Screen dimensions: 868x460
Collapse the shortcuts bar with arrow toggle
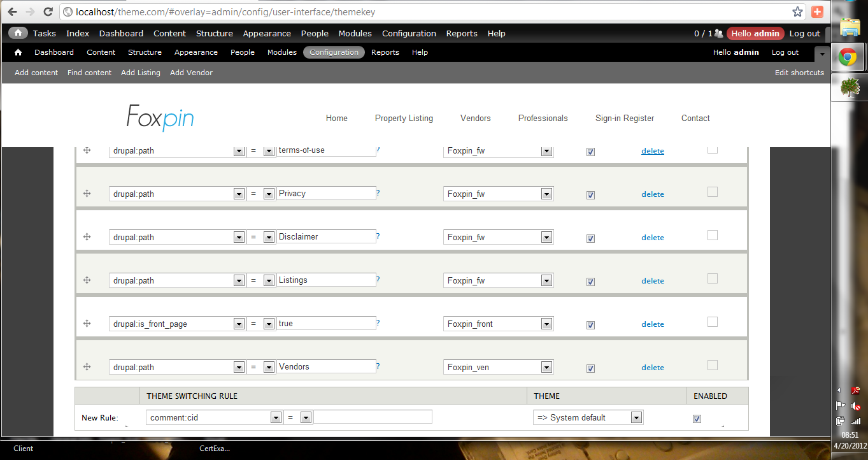point(822,54)
